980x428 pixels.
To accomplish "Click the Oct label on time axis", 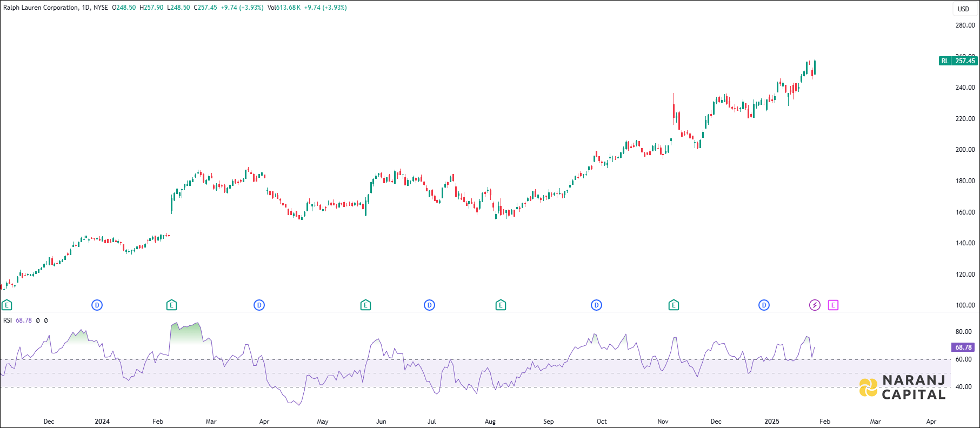I will [602, 422].
